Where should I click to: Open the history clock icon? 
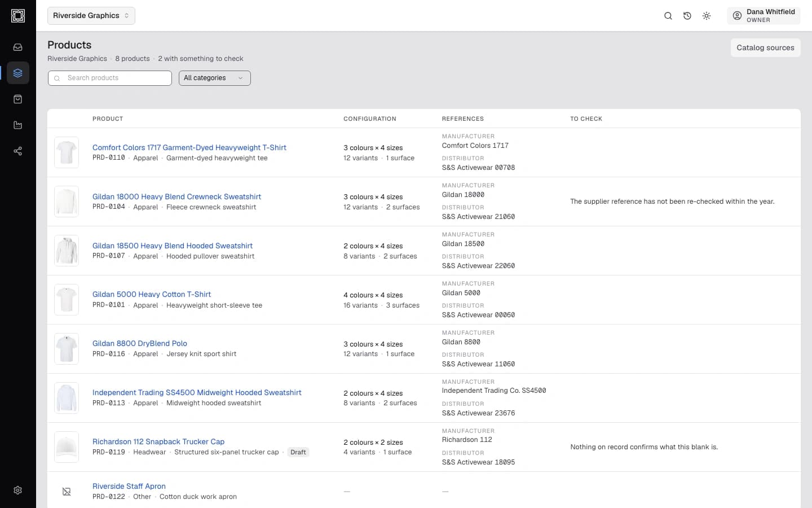tap(687, 16)
